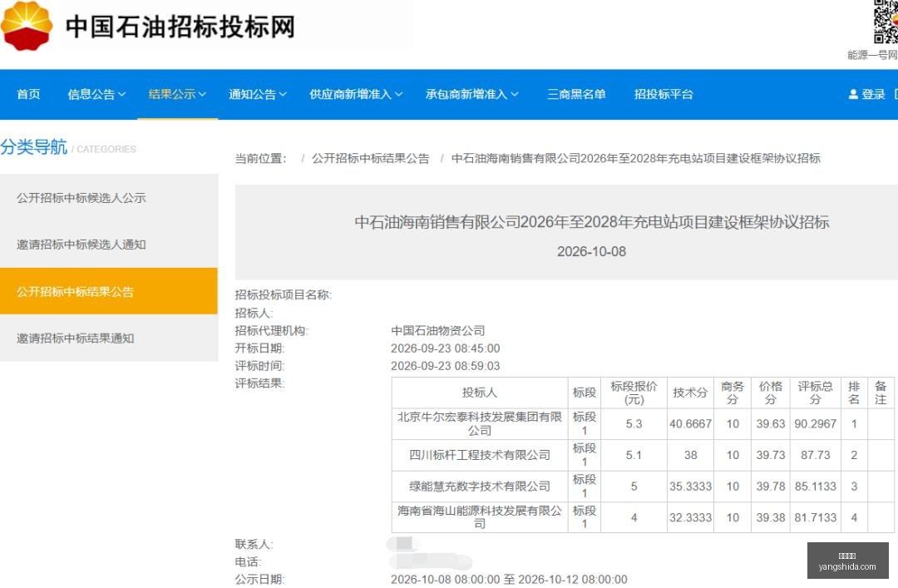Click total score 90.2967
898x588 pixels.
(x=815, y=424)
